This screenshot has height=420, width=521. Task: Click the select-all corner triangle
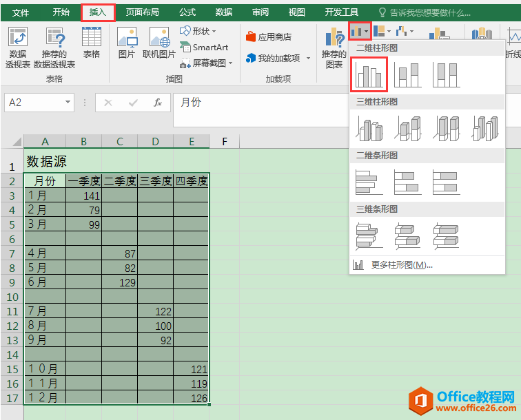[x=17, y=142]
